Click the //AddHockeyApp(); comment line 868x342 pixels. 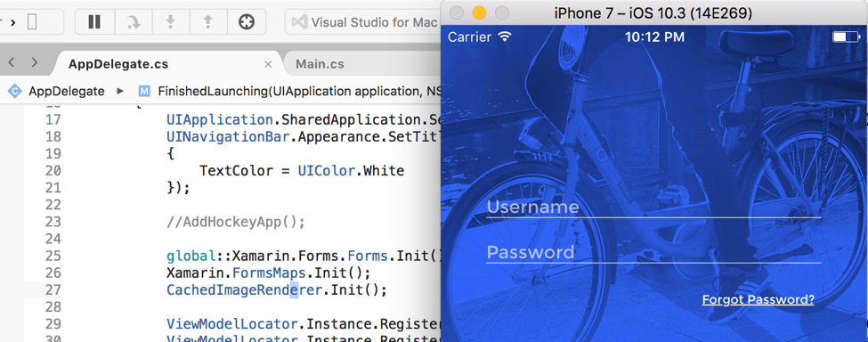(236, 222)
